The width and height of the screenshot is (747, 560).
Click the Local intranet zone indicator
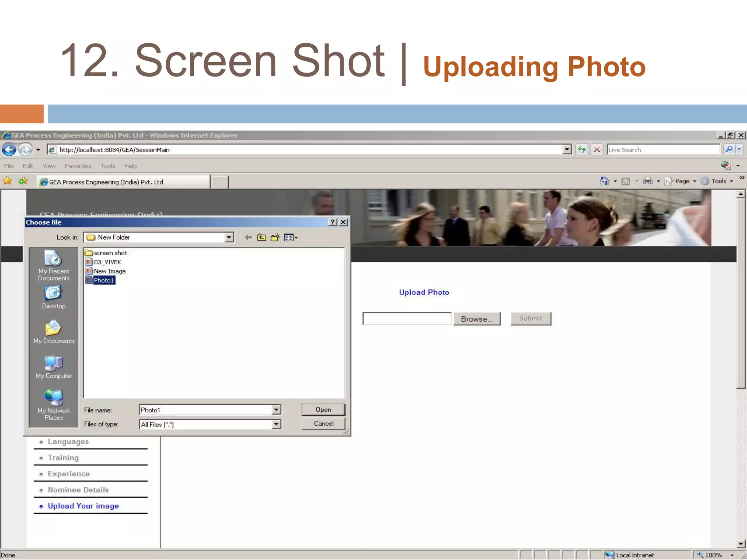pyautogui.click(x=630, y=555)
